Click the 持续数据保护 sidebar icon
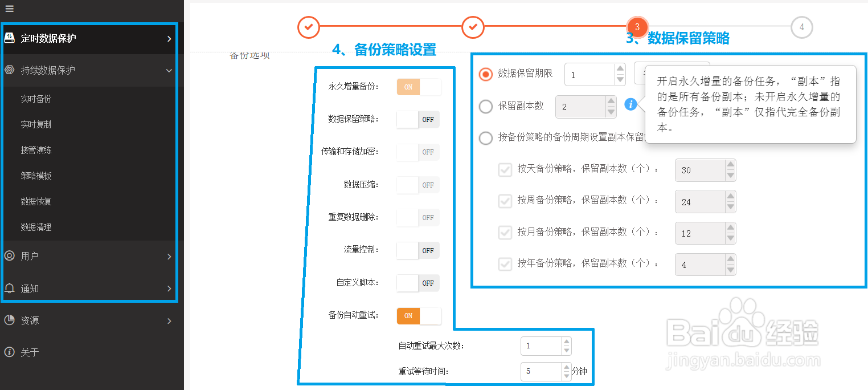 point(9,70)
